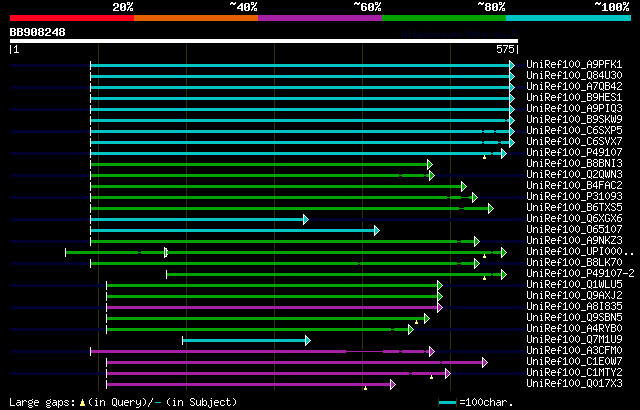Image resolution: width=640 pixels, height=410 pixels.
Task: Click the white BB908248 query bar
Action: coord(264,41)
